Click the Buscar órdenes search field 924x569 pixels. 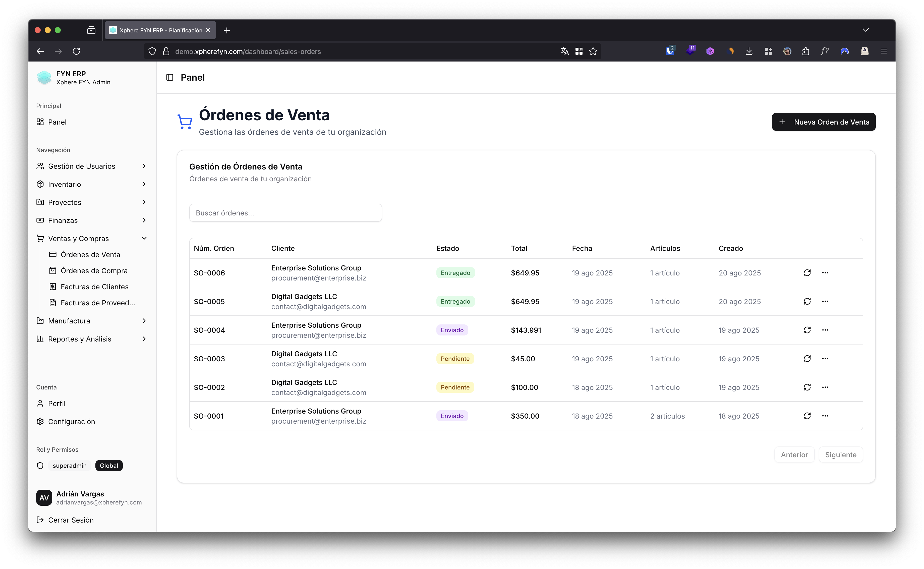click(285, 213)
